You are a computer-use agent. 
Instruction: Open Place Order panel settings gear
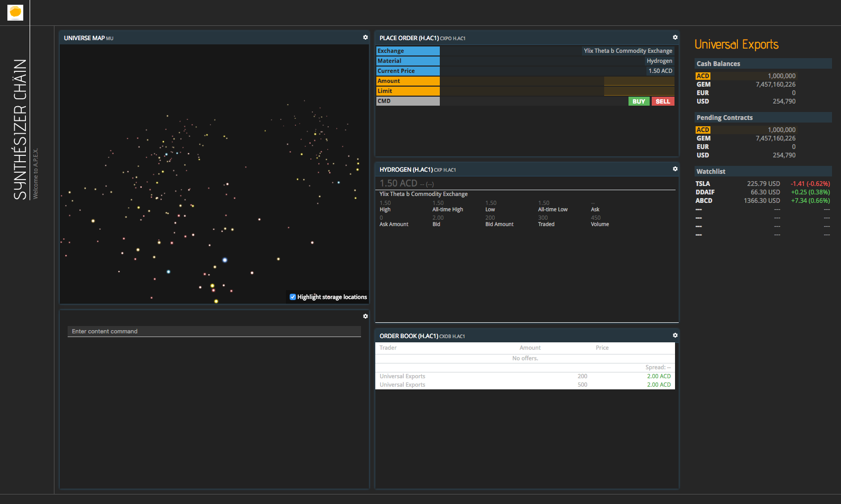(x=675, y=38)
